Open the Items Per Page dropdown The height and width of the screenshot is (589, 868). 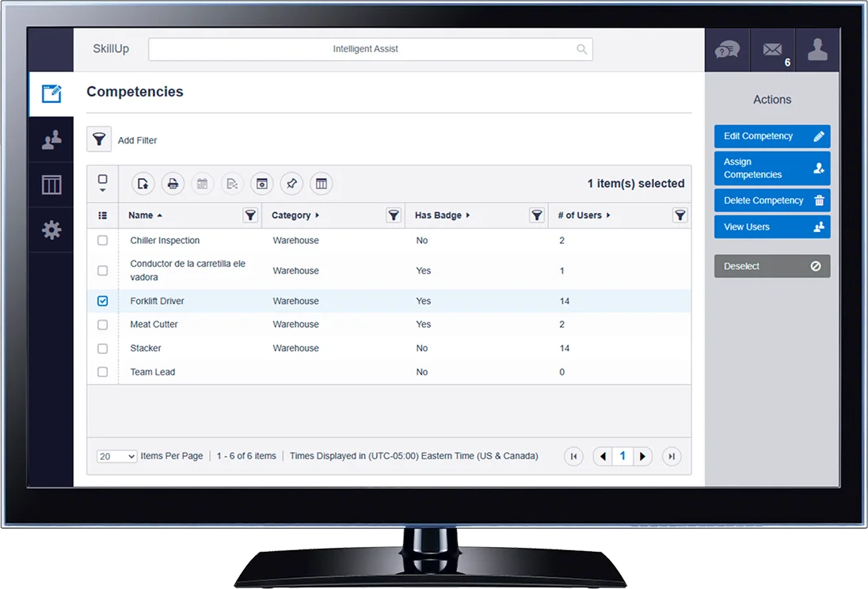(116, 456)
